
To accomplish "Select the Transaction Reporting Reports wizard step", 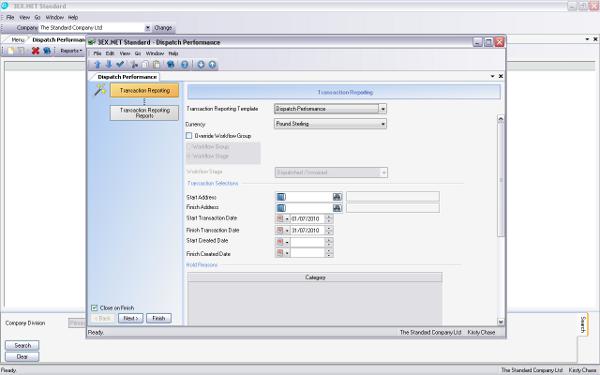I will click(145, 113).
